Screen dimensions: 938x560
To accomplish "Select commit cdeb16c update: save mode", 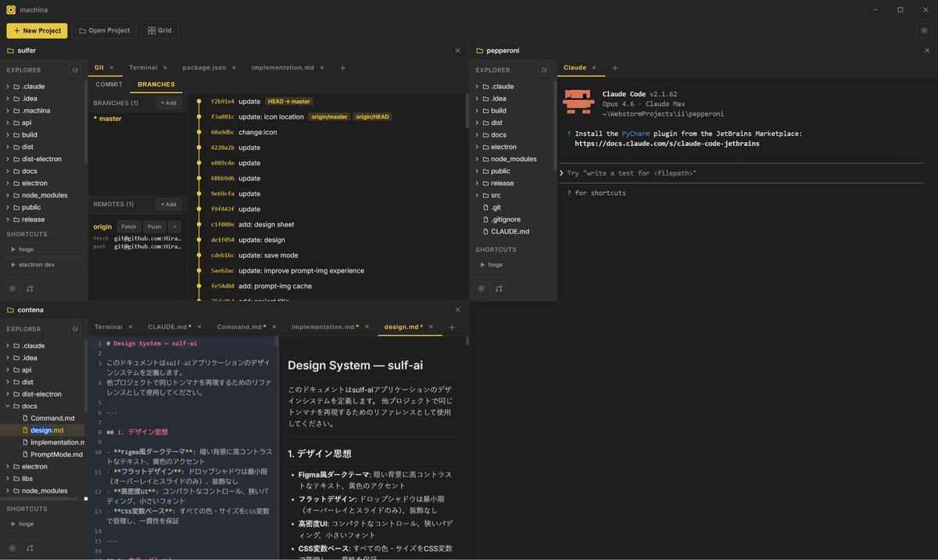I will (x=328, y=255).
